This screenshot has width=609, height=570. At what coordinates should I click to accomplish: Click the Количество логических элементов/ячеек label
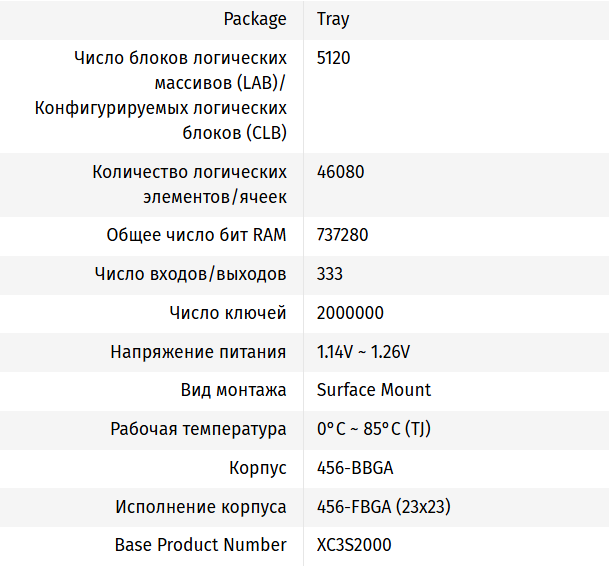189,184
